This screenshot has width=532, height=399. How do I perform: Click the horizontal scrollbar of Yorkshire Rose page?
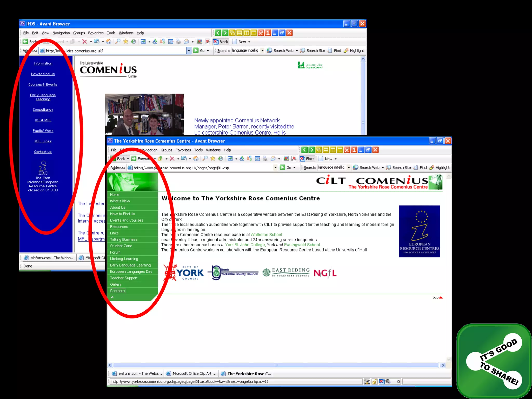[276, 365]
